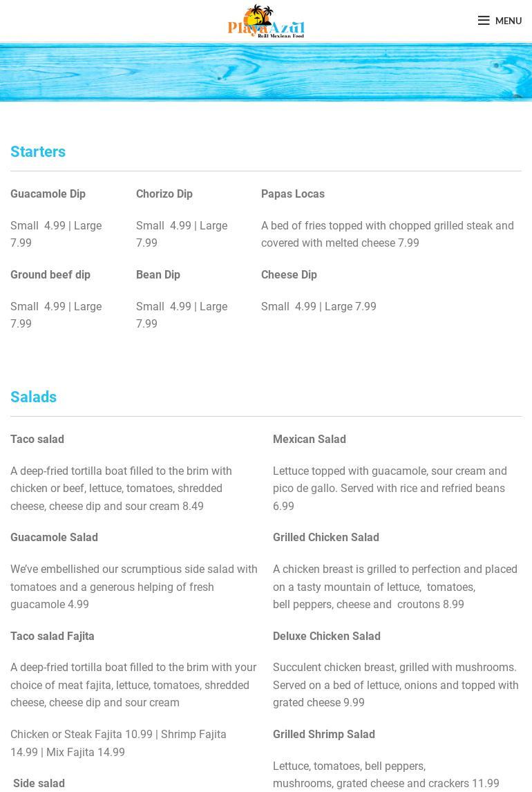532x792 pixels.
Task: Select the Guacamole Dip item title
Action: (48, 194)
